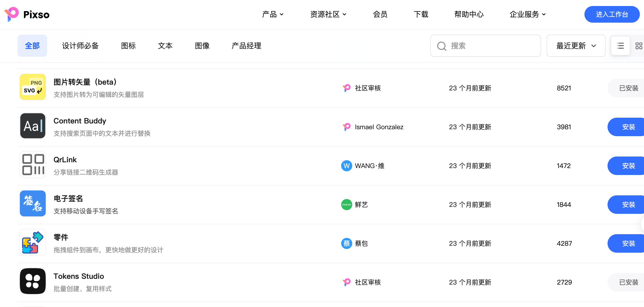Image resolution: width=644 pixels, height=307 pixels.
Task: Switch to list view layout
Action: tap(620, 46)
